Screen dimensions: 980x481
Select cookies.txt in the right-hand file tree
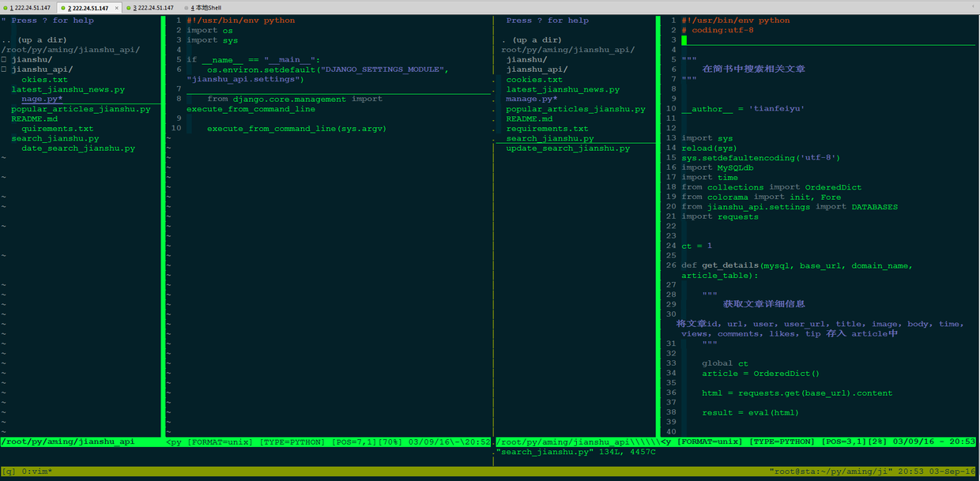(534, 79)
